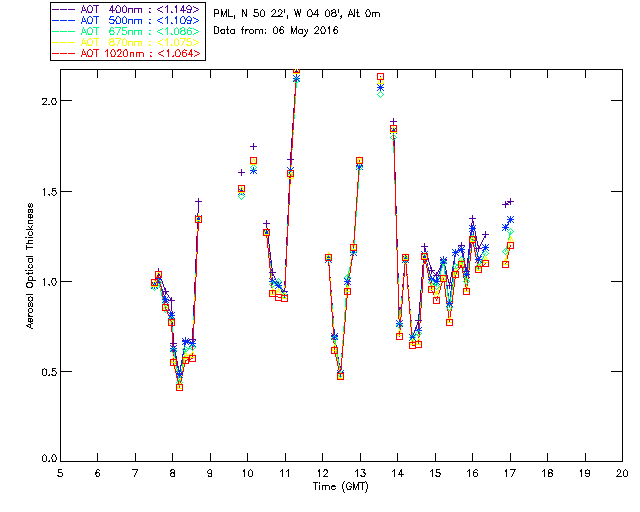Click the 1.5 tick label on y-axis
Viewport: 640px width, 512px height.
tap(46, 192)
